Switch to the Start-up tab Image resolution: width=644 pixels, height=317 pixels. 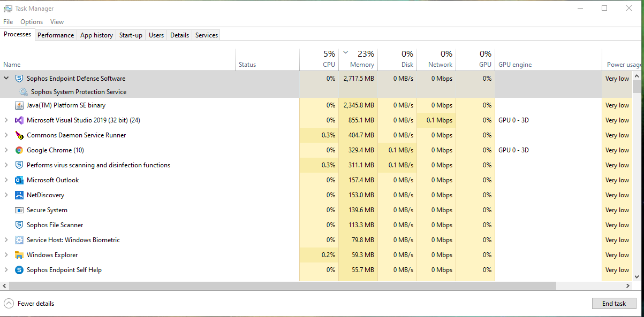tap(131, 35)
